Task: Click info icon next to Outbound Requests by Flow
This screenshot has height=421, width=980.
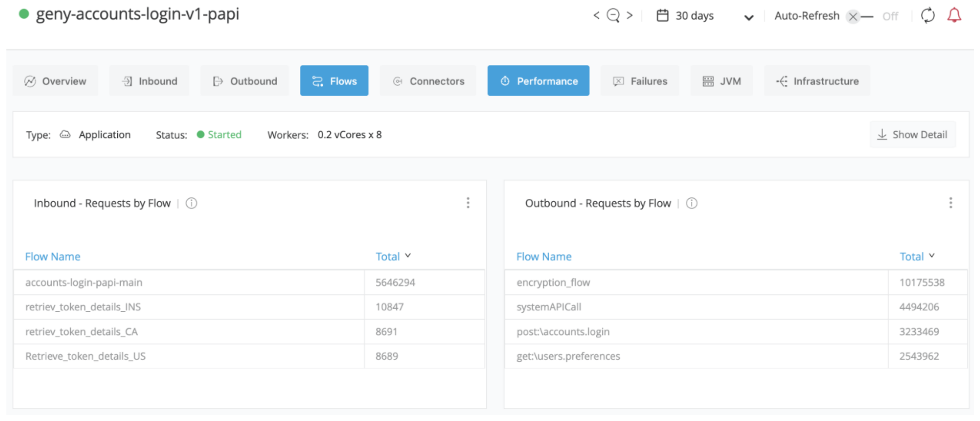Action: coord(692,203)
